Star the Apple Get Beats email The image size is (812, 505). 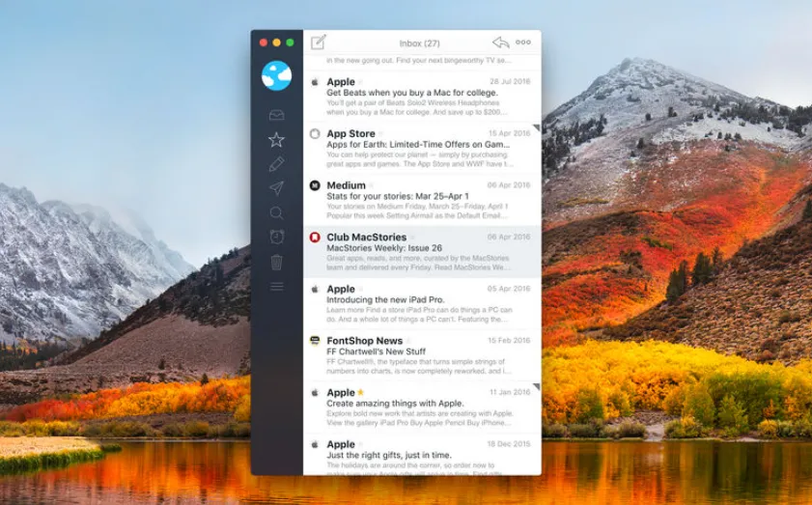click(361, 82)
